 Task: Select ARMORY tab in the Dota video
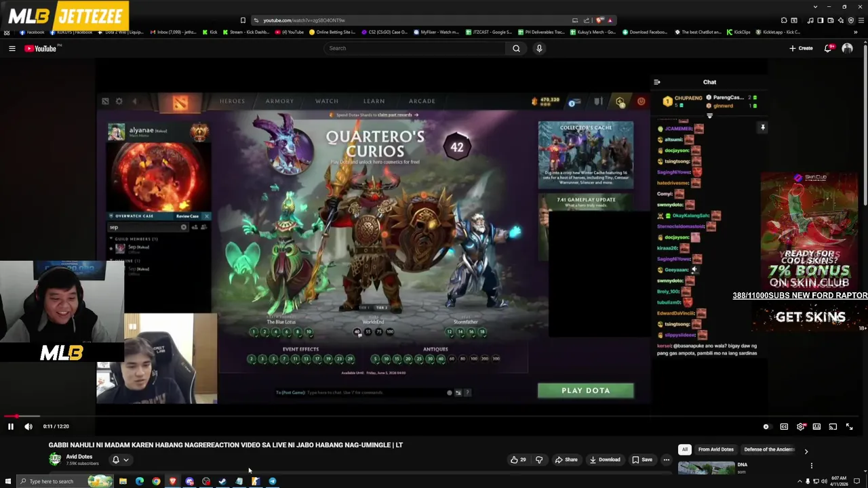(x=279, y=101)
